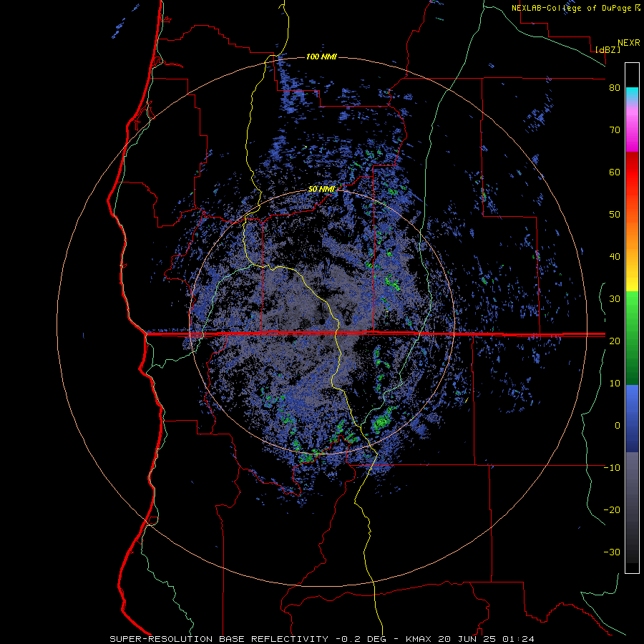Viewport: 644px width, 644px height.
Task: Click the "100 NMI" range ring label
Action: click(x=321, y=57)
